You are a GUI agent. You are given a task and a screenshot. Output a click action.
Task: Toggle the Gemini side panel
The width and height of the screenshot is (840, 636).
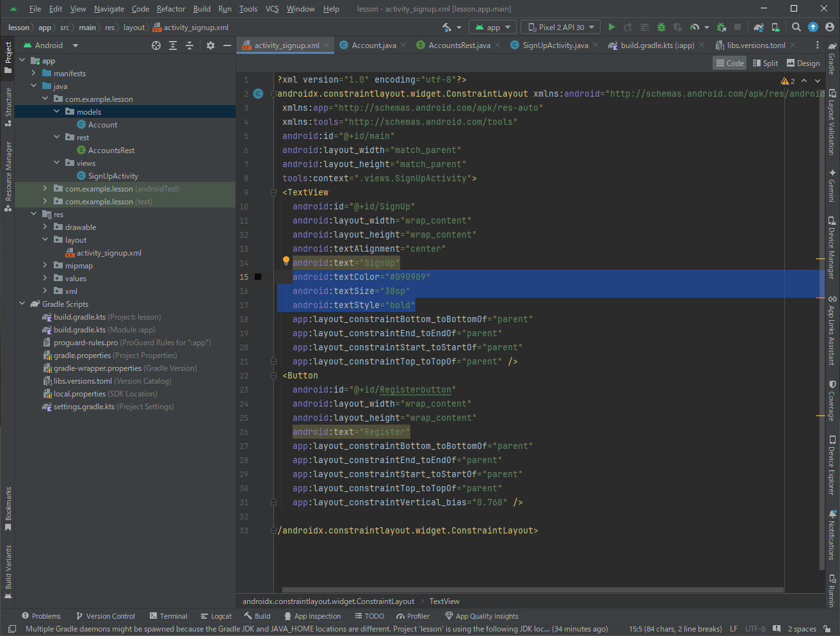(x=832, y=186)
